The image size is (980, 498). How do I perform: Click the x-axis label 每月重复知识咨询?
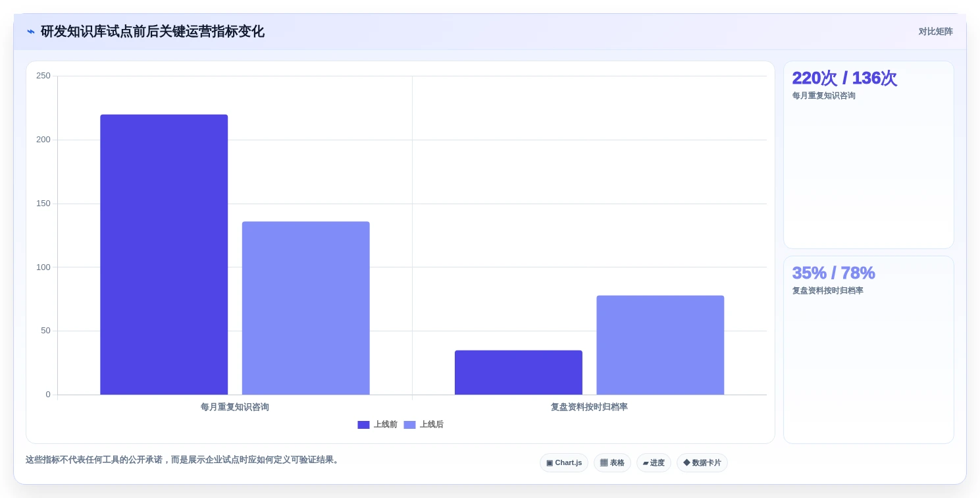click(235, 407)
